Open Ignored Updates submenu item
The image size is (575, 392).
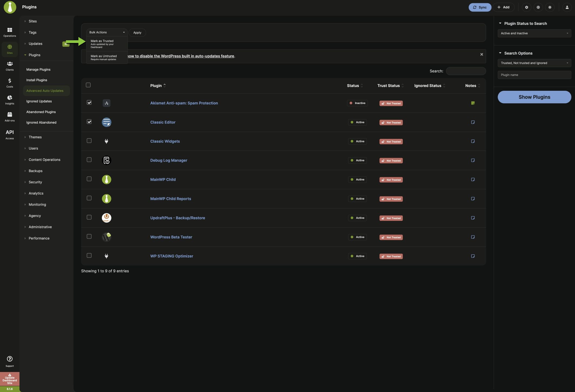(x=39, y=101)
